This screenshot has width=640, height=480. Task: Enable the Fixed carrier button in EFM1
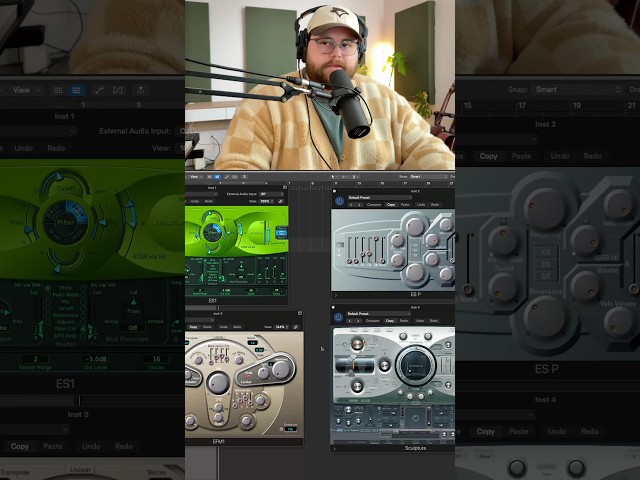pyautogui.click(x=248, y=376)
